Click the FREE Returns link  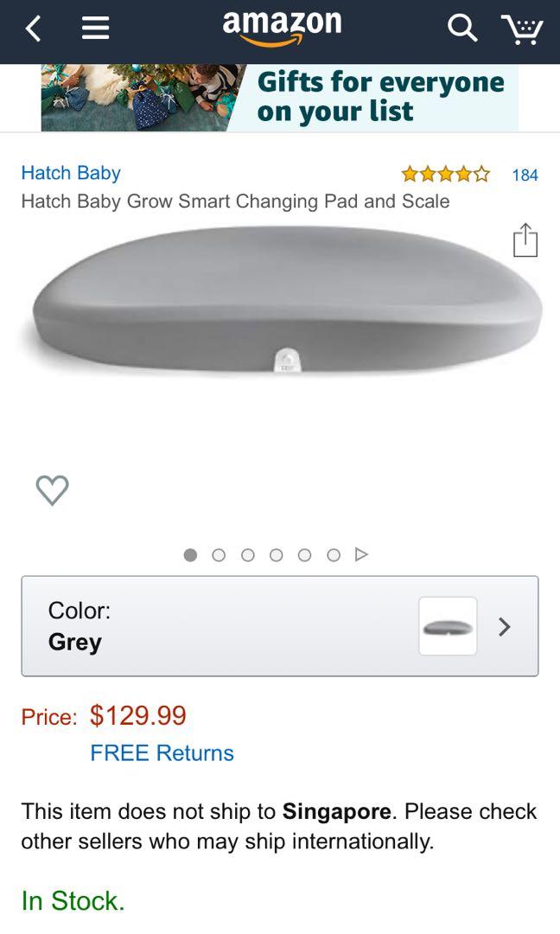click(162, 753)
